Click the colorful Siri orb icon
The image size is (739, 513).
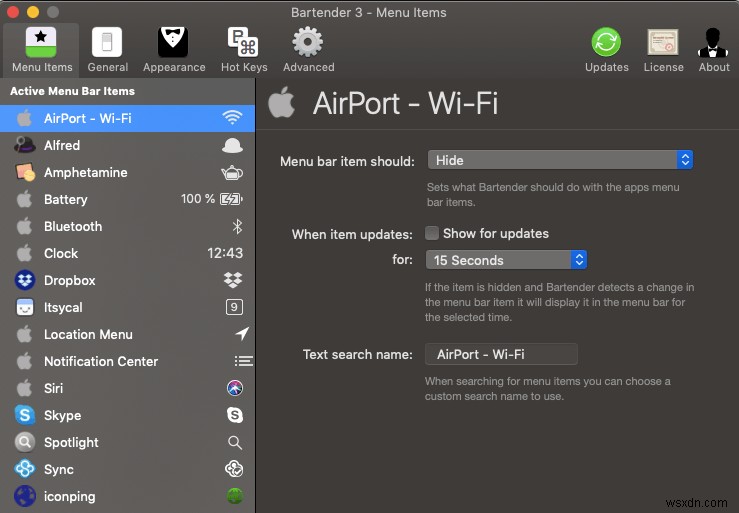235,388
